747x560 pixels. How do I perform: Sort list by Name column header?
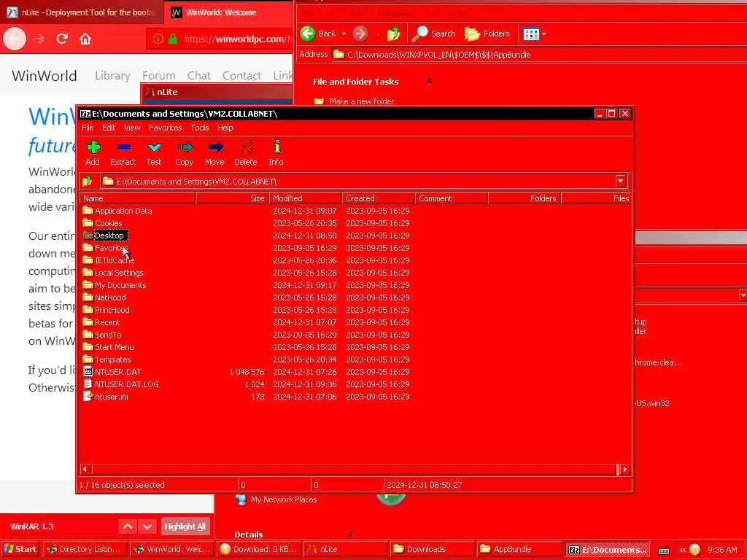138,198
